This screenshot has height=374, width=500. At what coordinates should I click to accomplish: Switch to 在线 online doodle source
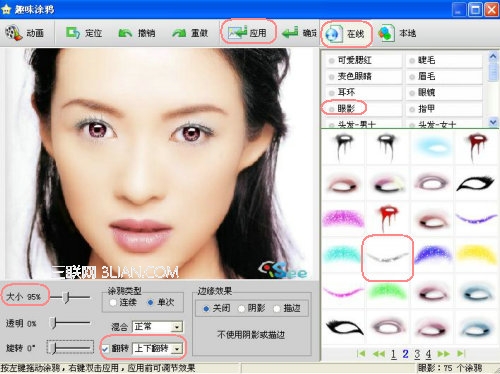[345, 34]
